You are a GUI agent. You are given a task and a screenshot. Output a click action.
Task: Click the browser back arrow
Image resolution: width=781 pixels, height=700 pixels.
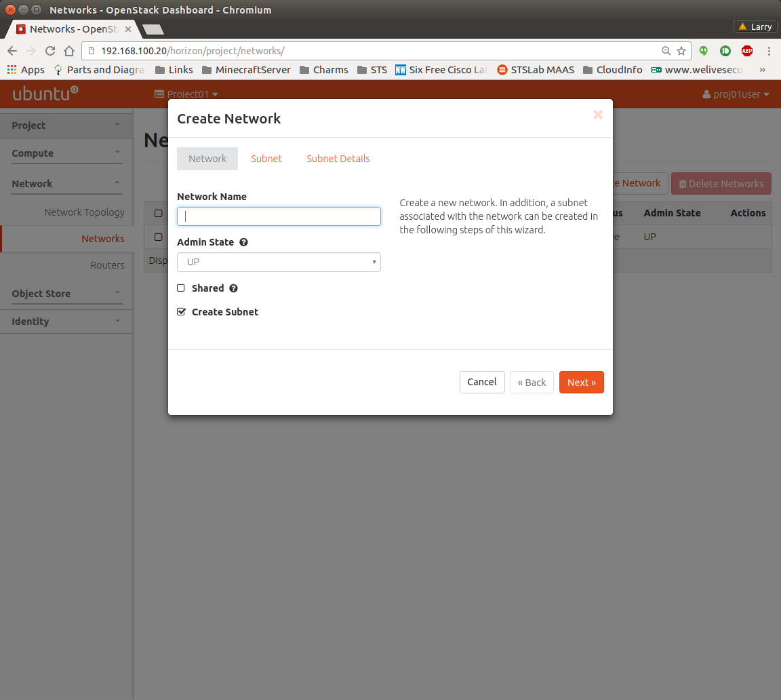(x=12, y=51)
